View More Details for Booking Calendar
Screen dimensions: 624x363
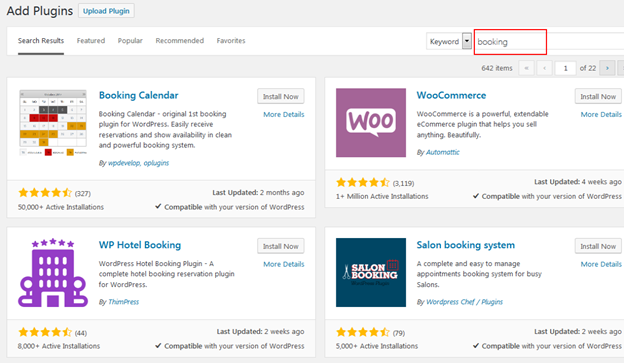(x=284, y=115)
